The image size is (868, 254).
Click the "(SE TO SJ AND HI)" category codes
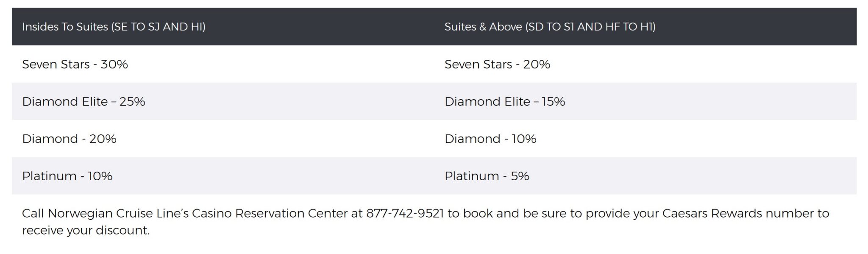[x=158, y=27]
